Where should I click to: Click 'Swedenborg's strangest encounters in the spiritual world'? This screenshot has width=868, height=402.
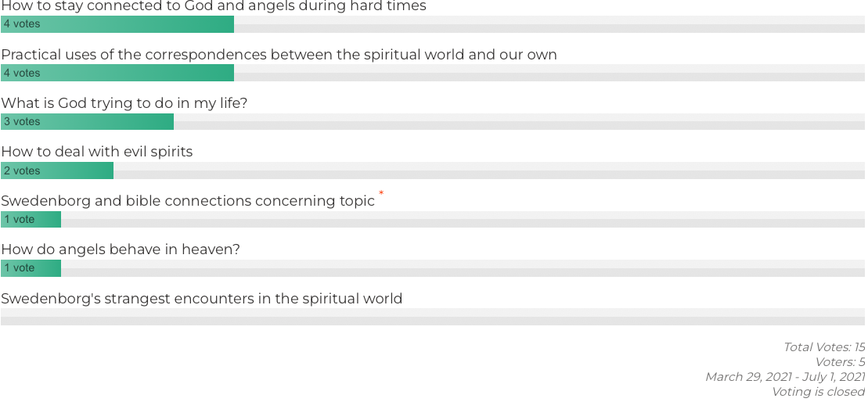pyautogui.click(x=202, y=299)
